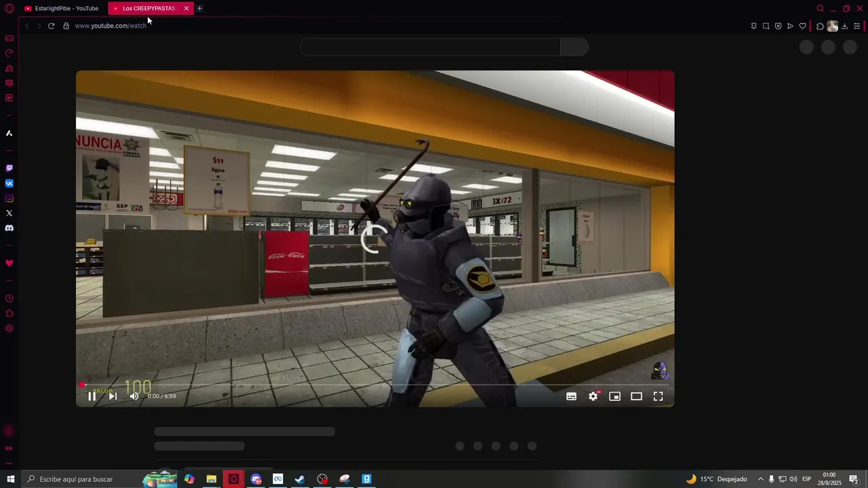Open the Windows Start menu

[x=11, y=479]
